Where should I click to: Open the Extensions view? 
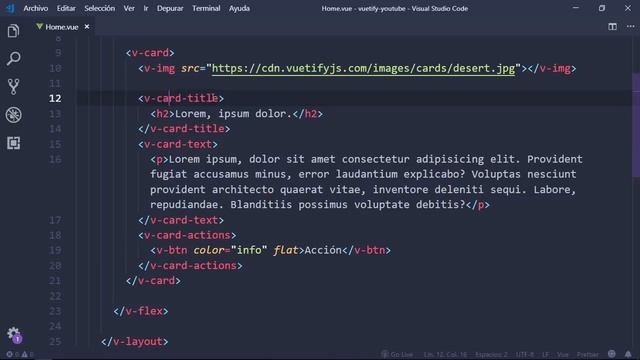point(13,143)
